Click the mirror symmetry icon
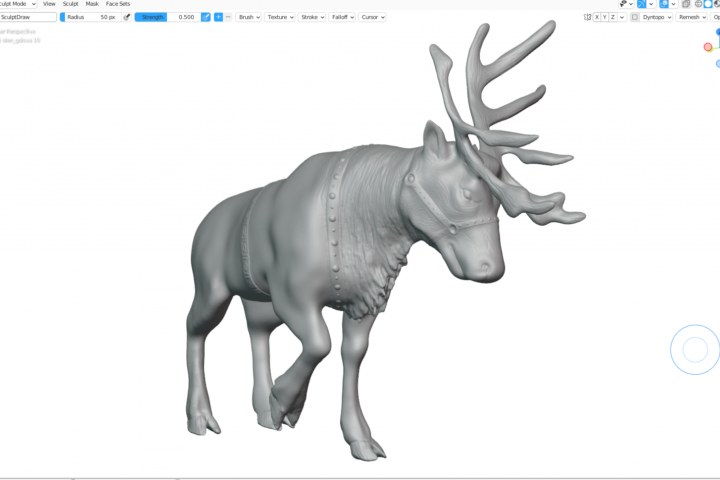Screen dimensions: 720x480 click(587, 17)
